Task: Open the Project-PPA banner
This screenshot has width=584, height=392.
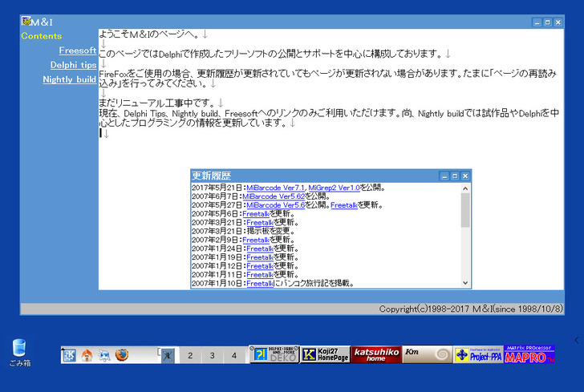Action: tap(479, 354)
